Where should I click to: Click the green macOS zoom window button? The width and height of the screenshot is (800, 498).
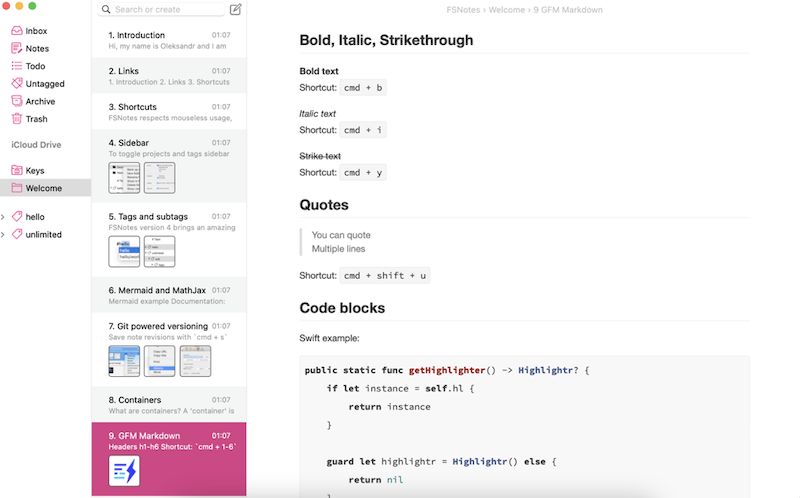(x=32, y=6)
